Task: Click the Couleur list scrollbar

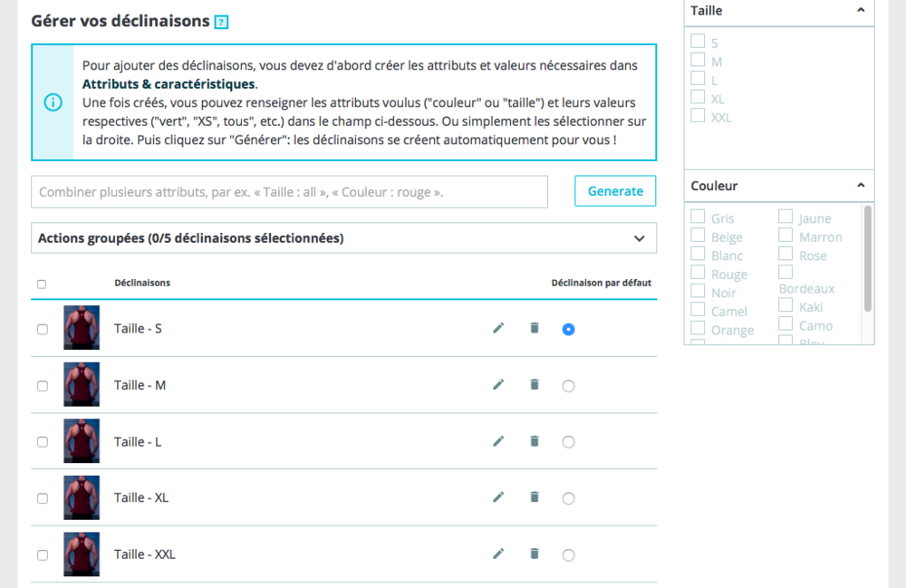Action: pos(868,258)
